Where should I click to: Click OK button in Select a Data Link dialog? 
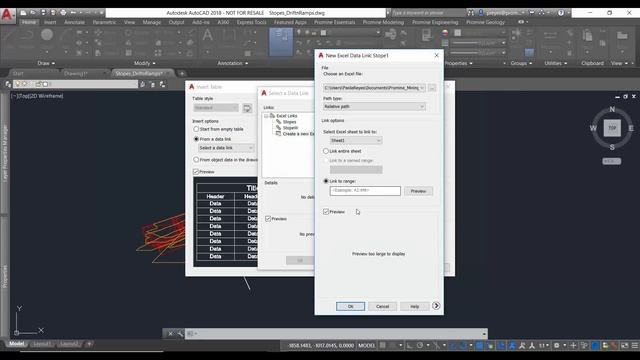click(300, 260)
